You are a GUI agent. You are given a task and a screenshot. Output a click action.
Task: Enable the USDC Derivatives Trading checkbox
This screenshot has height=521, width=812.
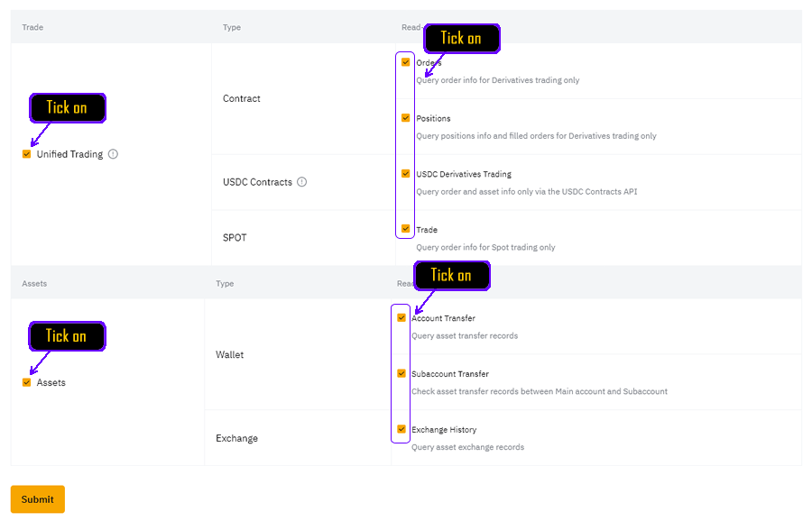point(405,174)
